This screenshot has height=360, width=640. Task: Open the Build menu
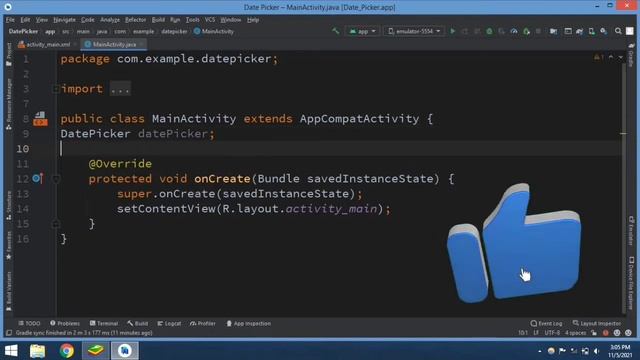[158, 20]
